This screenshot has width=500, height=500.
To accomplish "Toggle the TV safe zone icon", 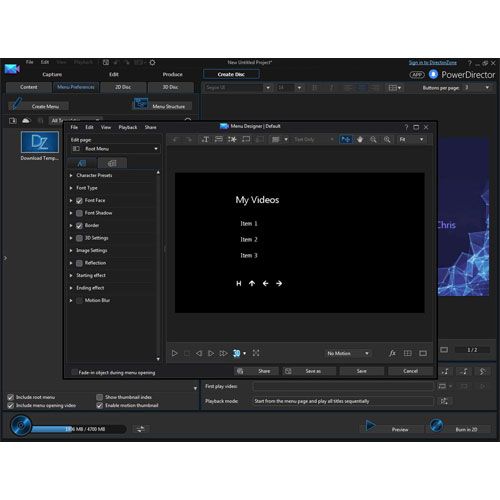I will coord(423,353).
